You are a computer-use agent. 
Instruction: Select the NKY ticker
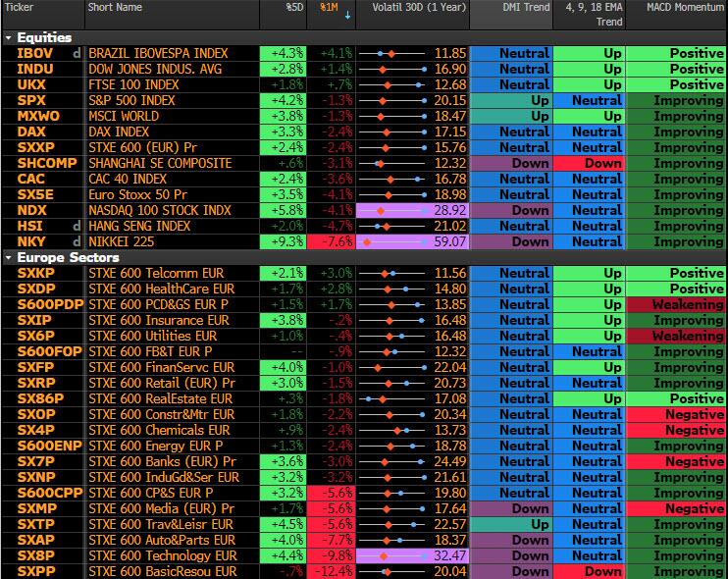31,242
